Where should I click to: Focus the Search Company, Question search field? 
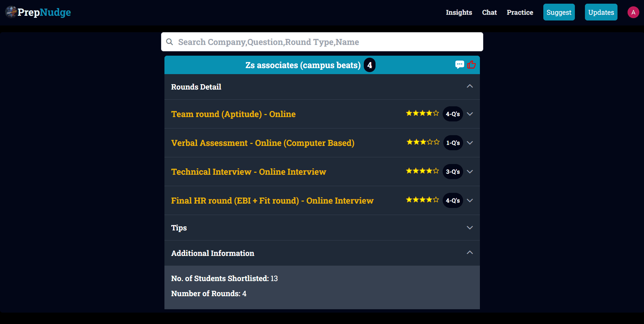322,42
